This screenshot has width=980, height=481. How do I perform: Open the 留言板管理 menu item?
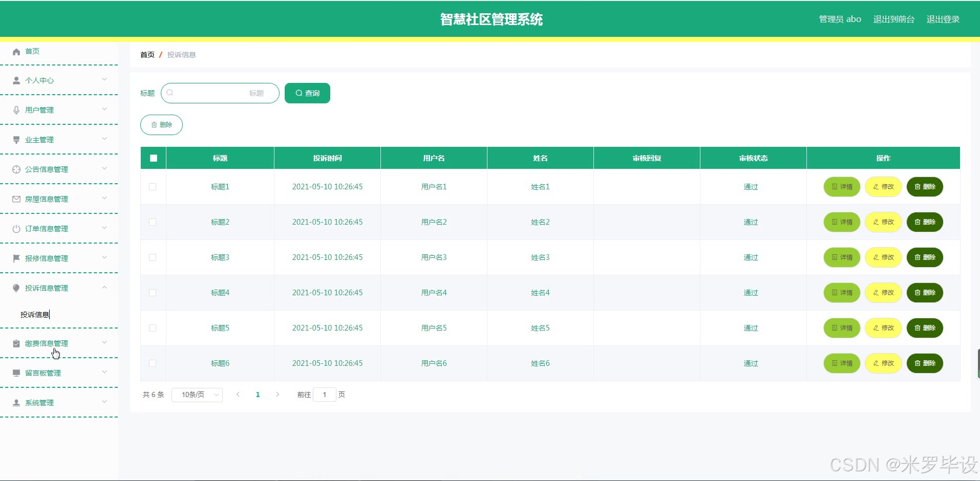tap(59, 373)
